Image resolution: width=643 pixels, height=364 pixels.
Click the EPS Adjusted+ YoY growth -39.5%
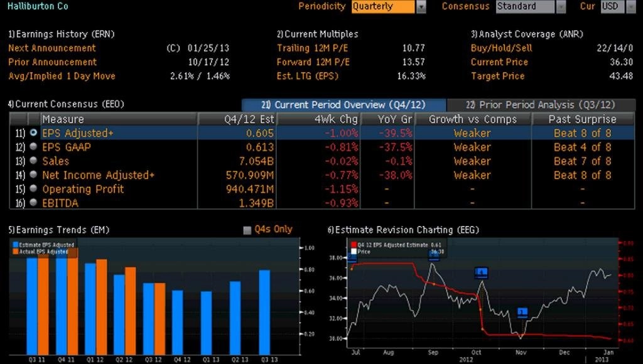396,133
